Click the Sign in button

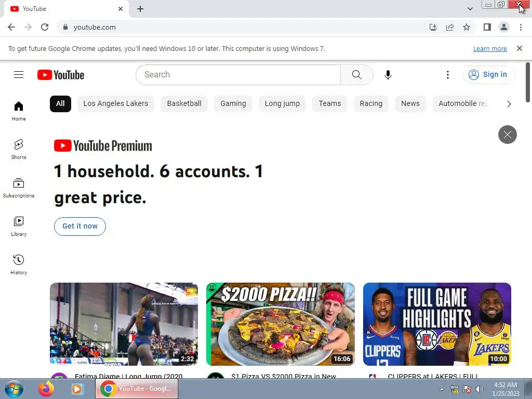[x=488, y=75]
